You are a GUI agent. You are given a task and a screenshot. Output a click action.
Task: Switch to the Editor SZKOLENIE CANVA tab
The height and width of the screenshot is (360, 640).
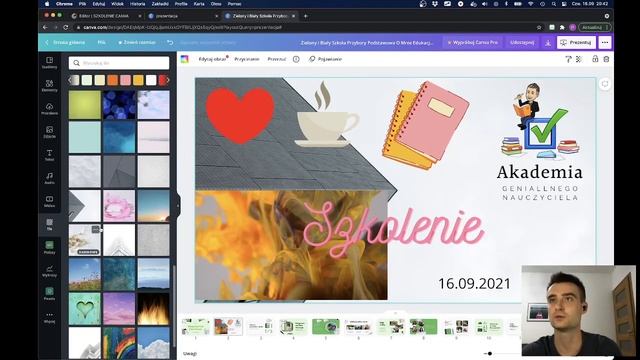click(104, 16)
